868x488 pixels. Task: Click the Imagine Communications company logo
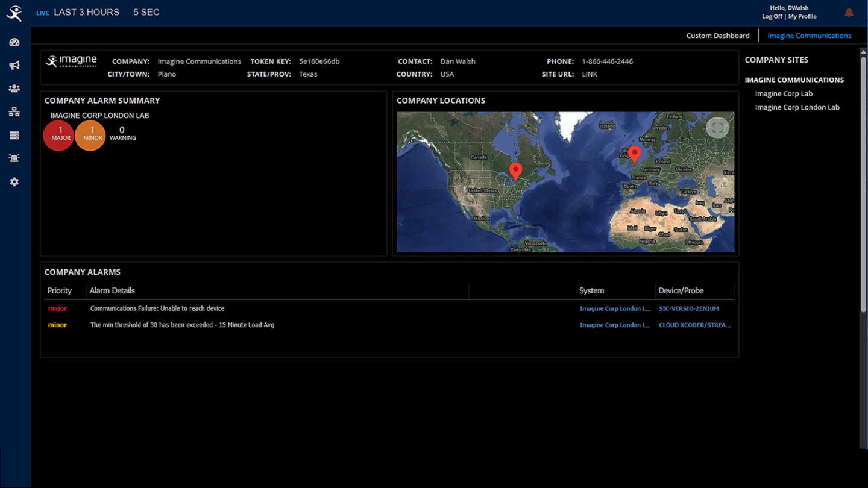(x=71, y=61)
